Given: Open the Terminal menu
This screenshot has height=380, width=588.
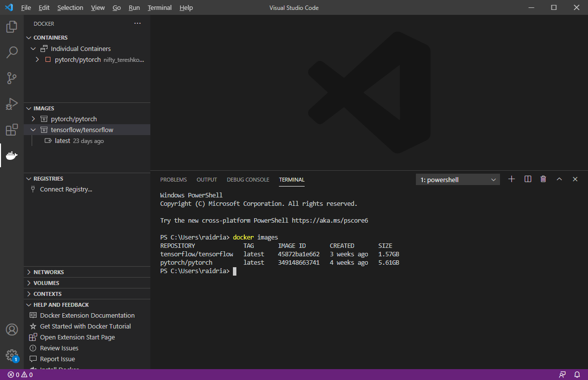Looking at the screenshot, I should click(x=159, y=7).
